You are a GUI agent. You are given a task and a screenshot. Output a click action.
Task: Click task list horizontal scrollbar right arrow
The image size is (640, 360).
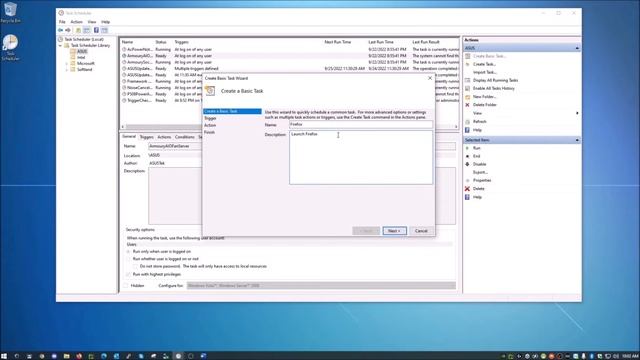(x=456, y=127)
